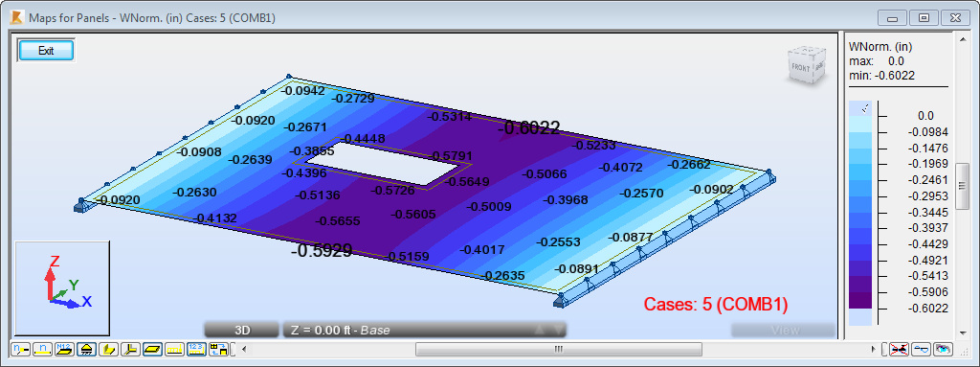Viewport: 980px width, 367px height.
Task: Click the WNorm. (in) legend title
Action: click(x=881, y=47)
